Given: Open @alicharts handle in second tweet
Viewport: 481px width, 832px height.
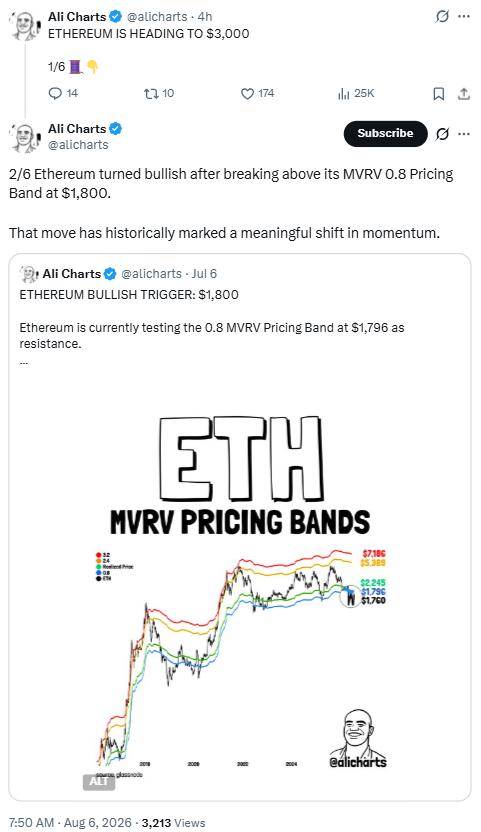Looking at the screenshot, I should 78,145.
